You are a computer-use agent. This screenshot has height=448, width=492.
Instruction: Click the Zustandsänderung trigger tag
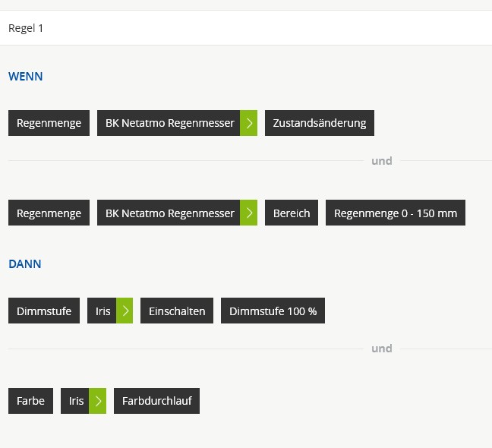coord(319,123)
